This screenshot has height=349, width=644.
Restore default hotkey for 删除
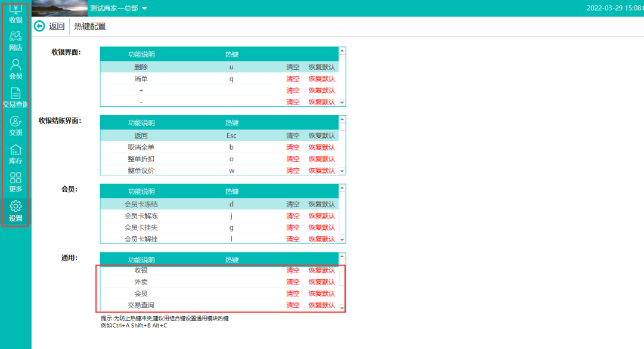(321, 67)
